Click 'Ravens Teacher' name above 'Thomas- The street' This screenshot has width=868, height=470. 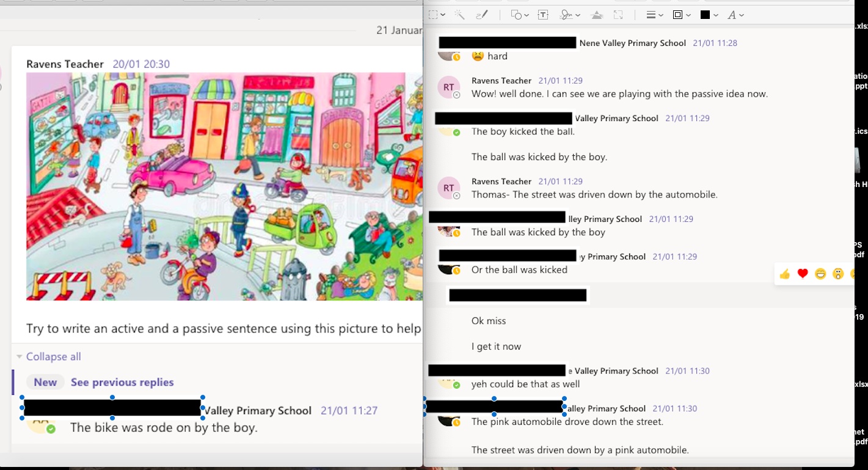click(x=501, y=182)
